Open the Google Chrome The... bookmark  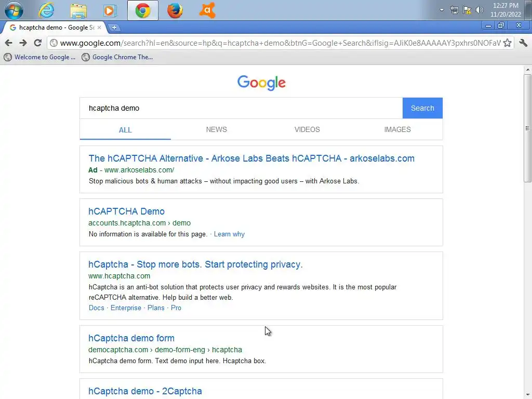[117, 57]
